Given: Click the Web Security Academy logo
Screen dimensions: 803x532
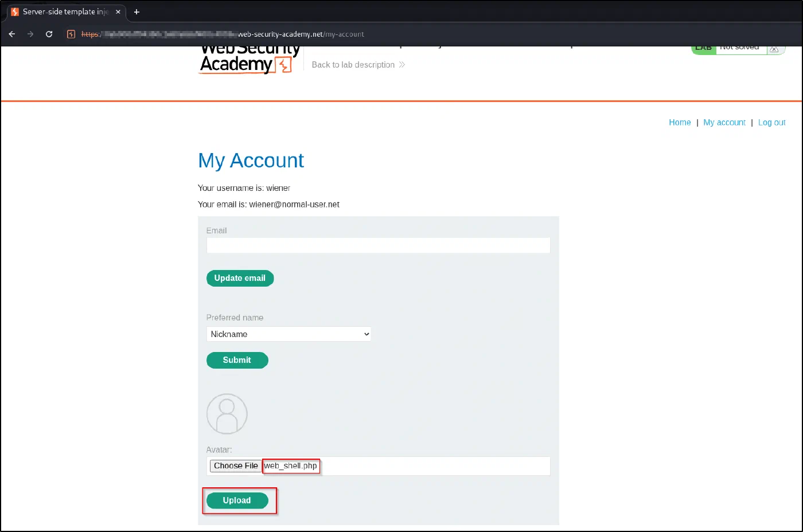Looking at the screenshot, I should pos(250,60).
